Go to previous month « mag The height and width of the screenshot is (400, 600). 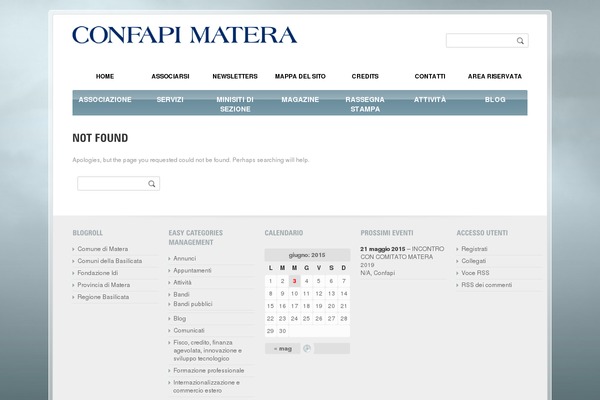(283, 349)
